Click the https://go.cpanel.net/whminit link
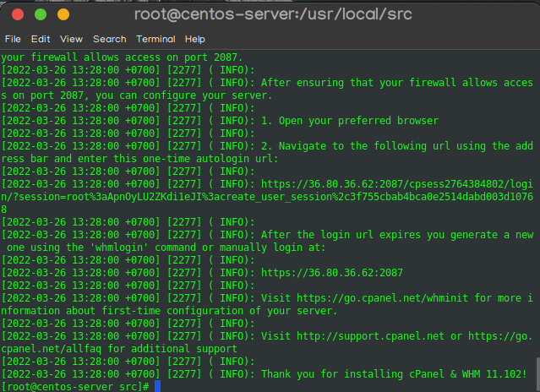 click(382, 298)
